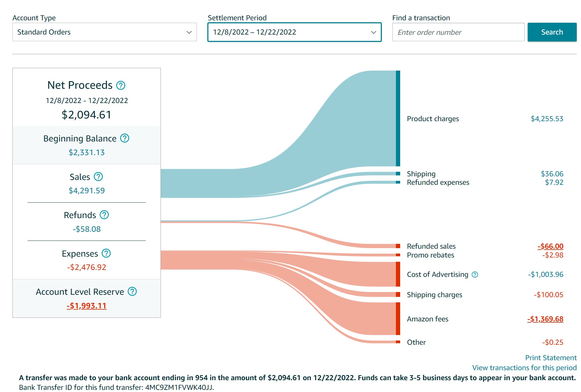Open the Settlement Period dropdown
The image size is (581, 392).
click(x=294, y=32)
